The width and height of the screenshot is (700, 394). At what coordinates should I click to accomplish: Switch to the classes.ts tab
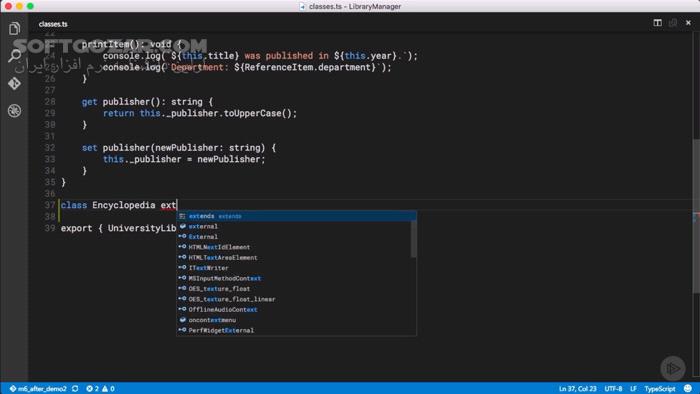click(x=53, y=24)
